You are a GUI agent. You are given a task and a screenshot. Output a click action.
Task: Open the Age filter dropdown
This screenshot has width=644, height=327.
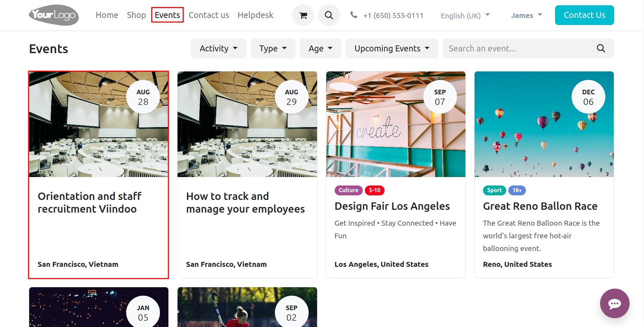coord(320,49)
